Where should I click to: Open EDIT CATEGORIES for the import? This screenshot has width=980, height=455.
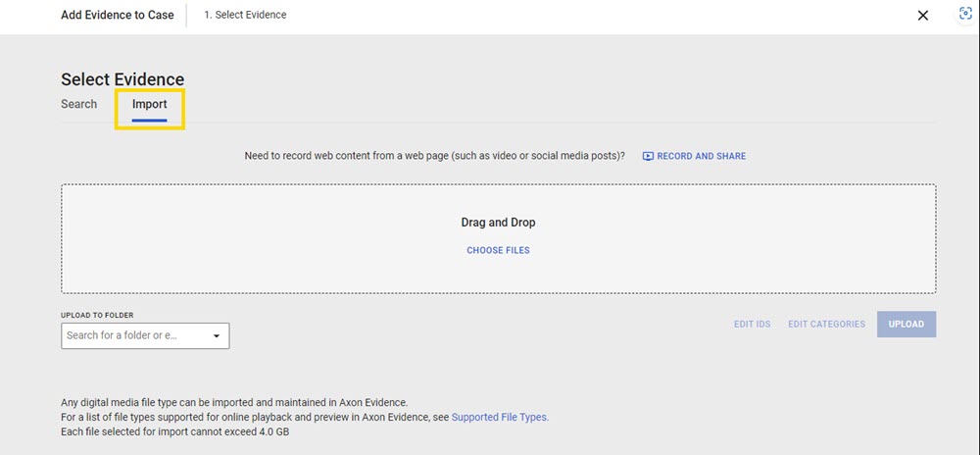coord(826,325)
